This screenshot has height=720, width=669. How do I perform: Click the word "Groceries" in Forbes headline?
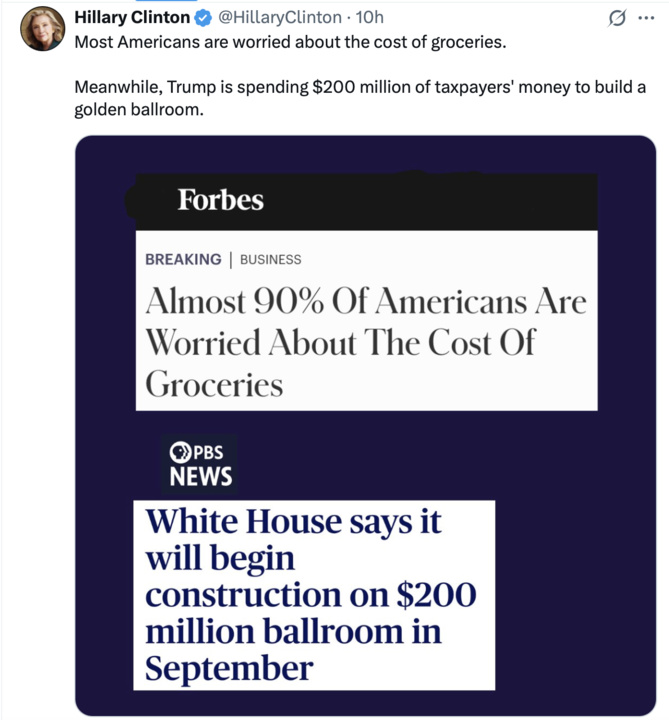tap(214, 385)
